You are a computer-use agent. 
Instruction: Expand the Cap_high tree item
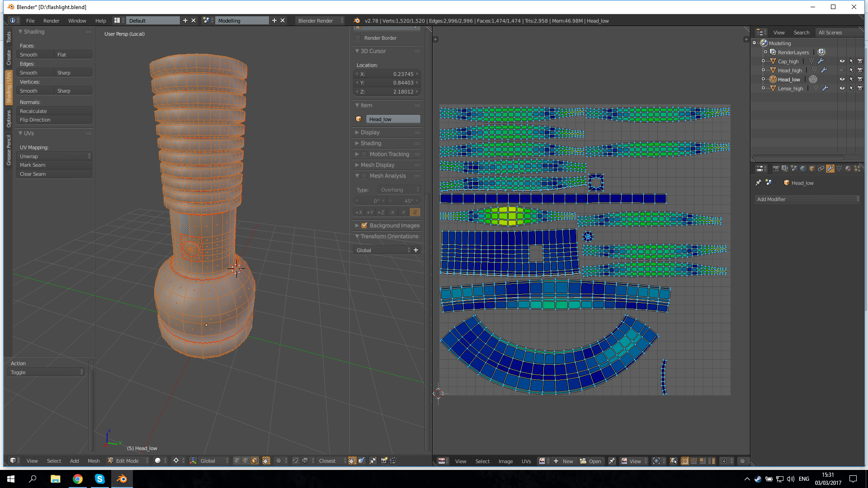point(764,61)
